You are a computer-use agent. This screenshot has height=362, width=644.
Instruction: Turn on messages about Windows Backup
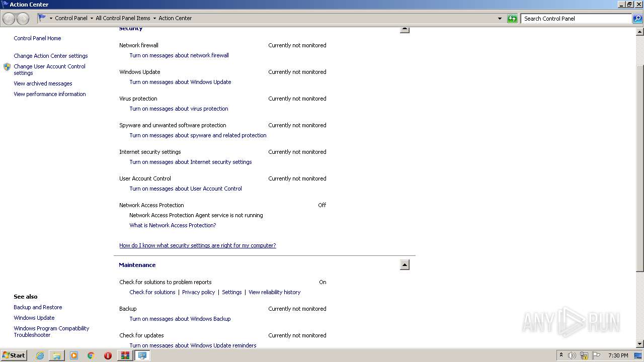point(180,319)
